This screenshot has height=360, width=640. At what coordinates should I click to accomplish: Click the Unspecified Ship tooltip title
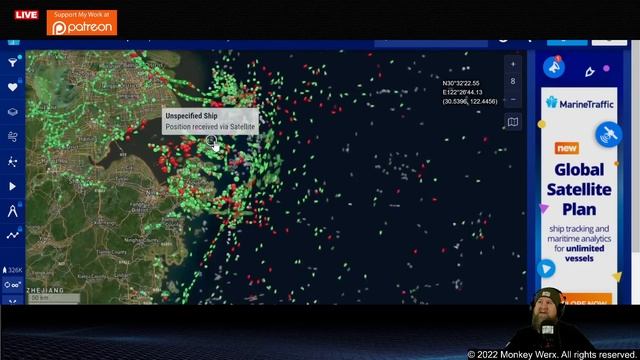coord(191,116)
